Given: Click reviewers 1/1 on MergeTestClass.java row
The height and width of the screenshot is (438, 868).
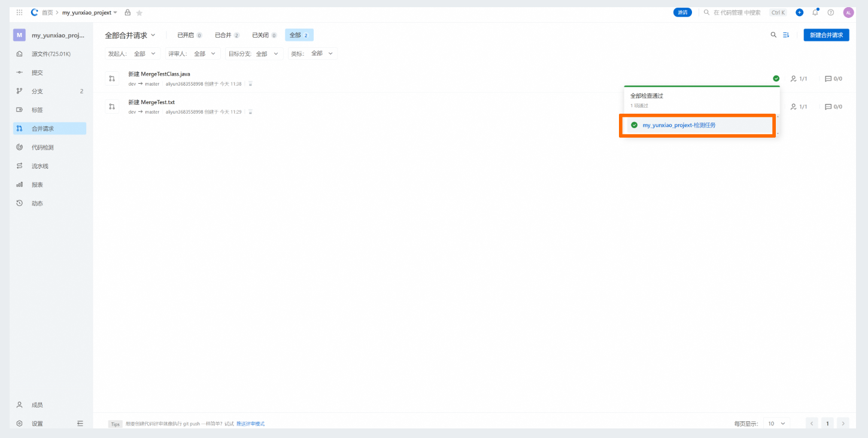Looking at the screenshot, I should coord(799,78).
